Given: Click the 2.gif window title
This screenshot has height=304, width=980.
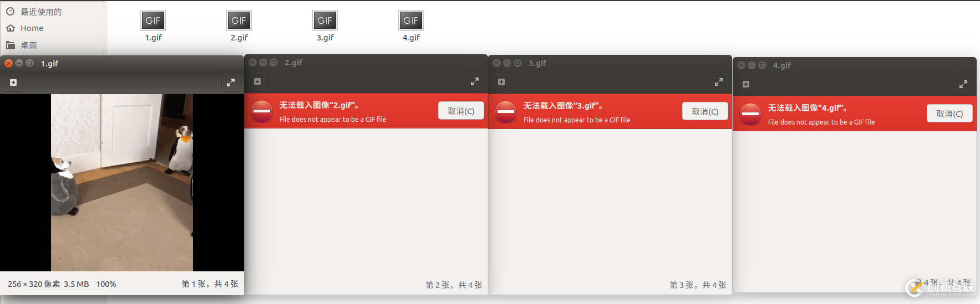Looking at the screenshot, I should [x=293, y=63].
